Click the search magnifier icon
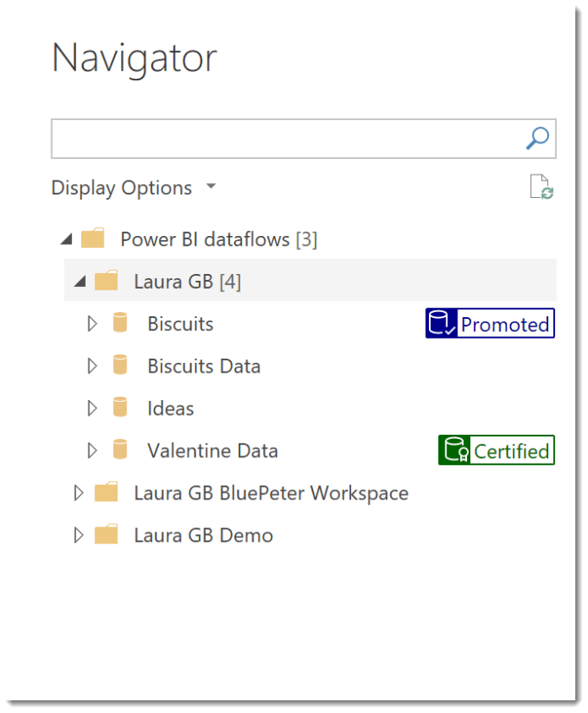The image size is (588, 713). 538,138
